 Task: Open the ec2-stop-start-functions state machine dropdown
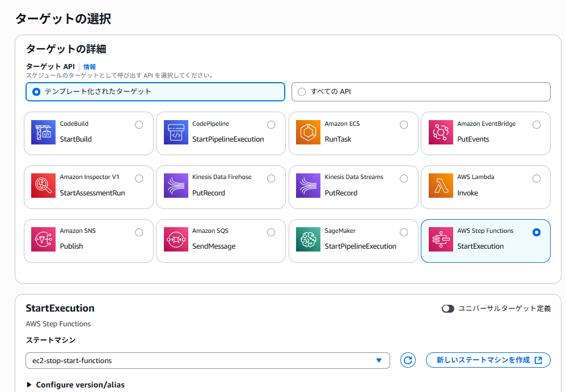(208, 360)
